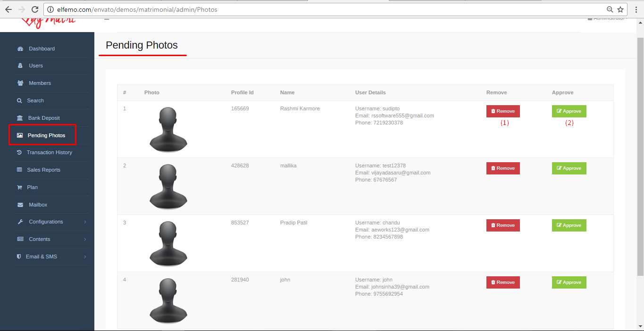644x331 pixels.
Task: Expand the Contents submenu arrow
Action: pos(85,239)
